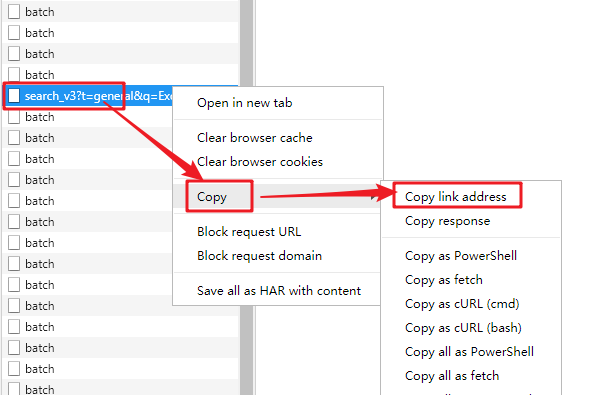Screen dimensions: 613x395
Task: Click Copy link address
Action: click(455, 197)
